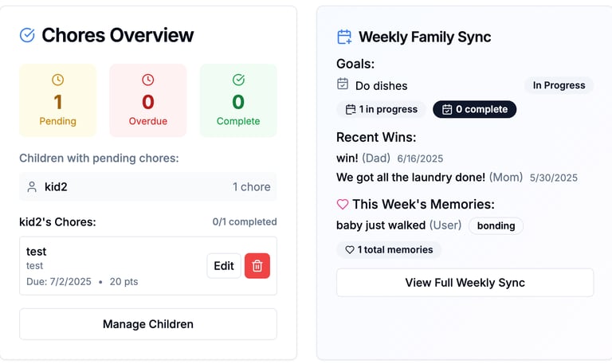
Task: Click the red Overdue clock icon
Action: point(147,80)
